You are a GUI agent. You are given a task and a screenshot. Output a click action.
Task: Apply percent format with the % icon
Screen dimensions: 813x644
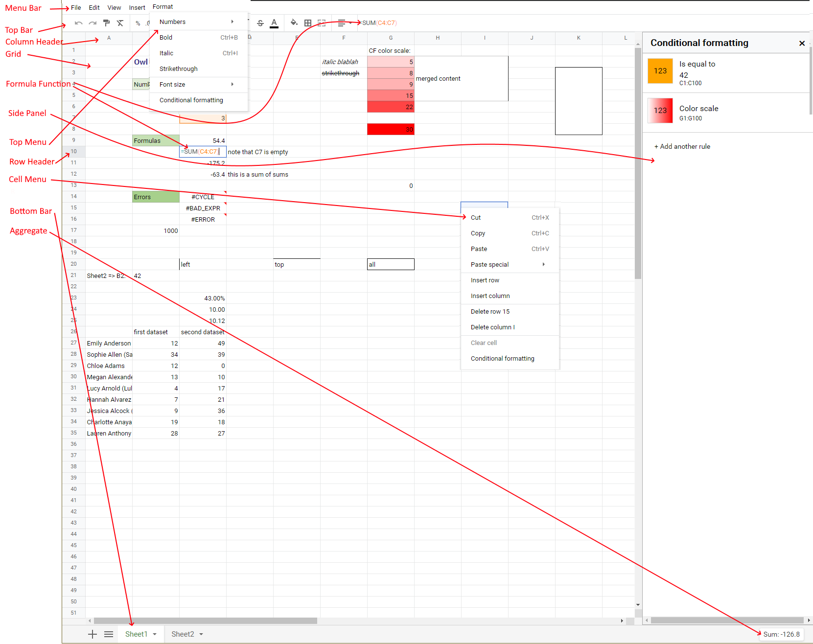(x=138, y=23)
